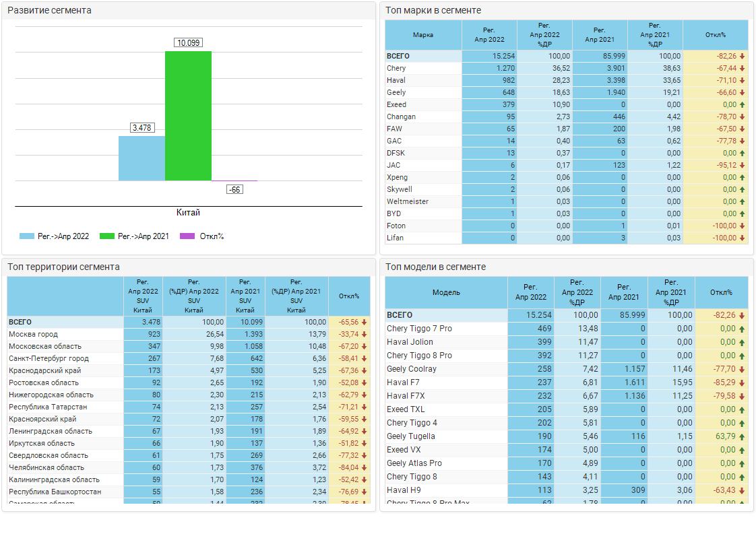Select the Санкт-Петербург город territory row
Viewport: 756px width, 534px height.
pyautogui.click(x=49, y=359)
